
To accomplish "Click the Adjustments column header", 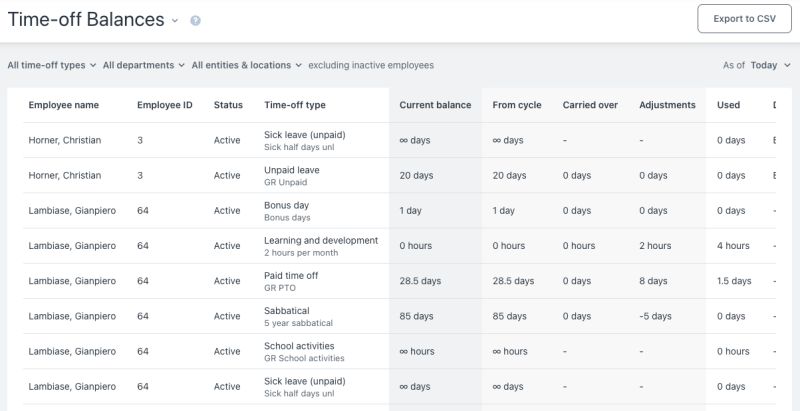I will point(668,105).
